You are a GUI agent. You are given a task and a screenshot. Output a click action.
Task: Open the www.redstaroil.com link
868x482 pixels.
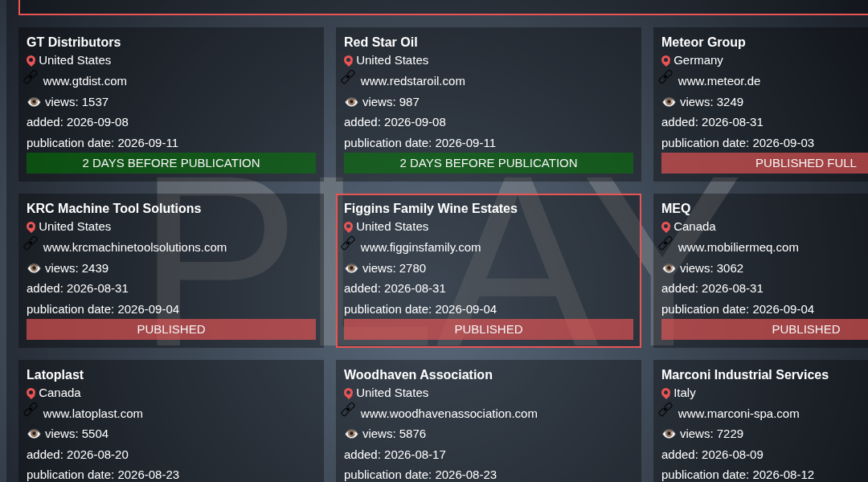(412, 81)
